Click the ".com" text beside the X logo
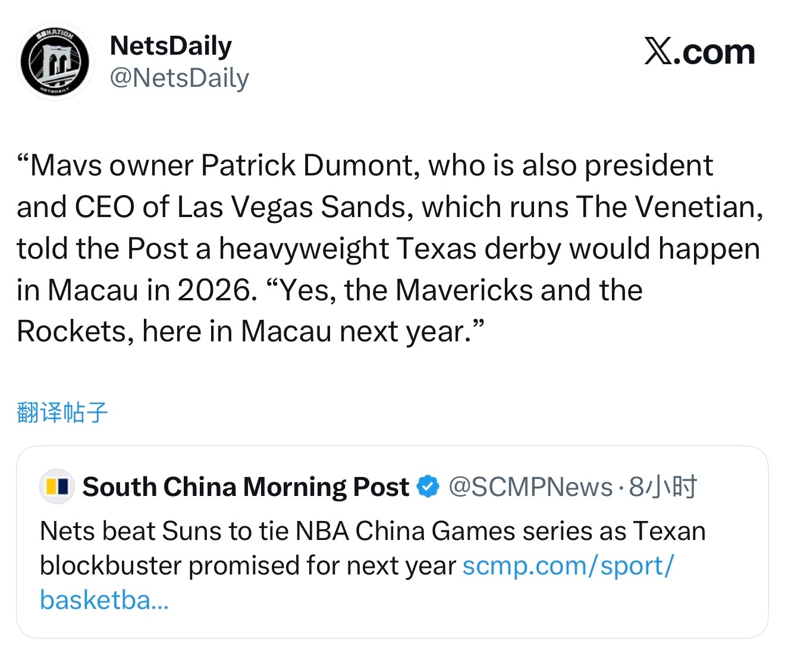Screen dimensions: 785x672 (x=718, y=52)
